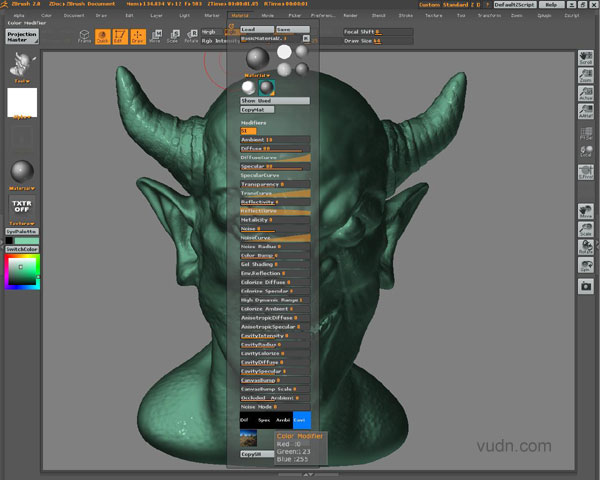Select the S1 shader channel button
The width and height of the screenshot is (600, 480).
click(x=248, y=131)
